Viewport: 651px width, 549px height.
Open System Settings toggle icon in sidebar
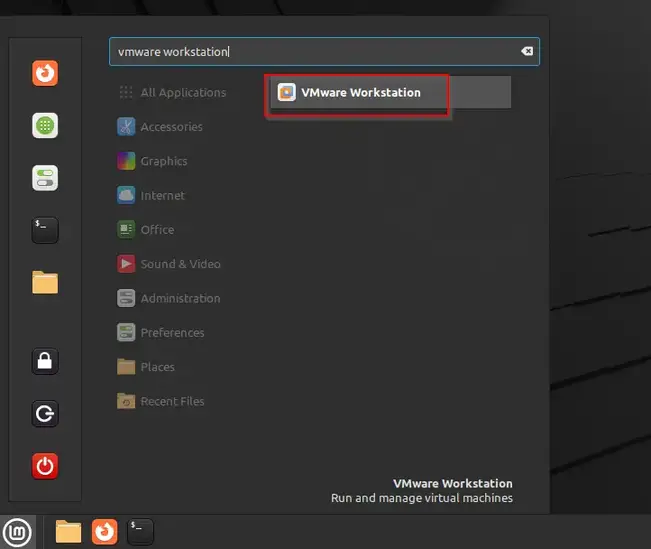point(45,178)
